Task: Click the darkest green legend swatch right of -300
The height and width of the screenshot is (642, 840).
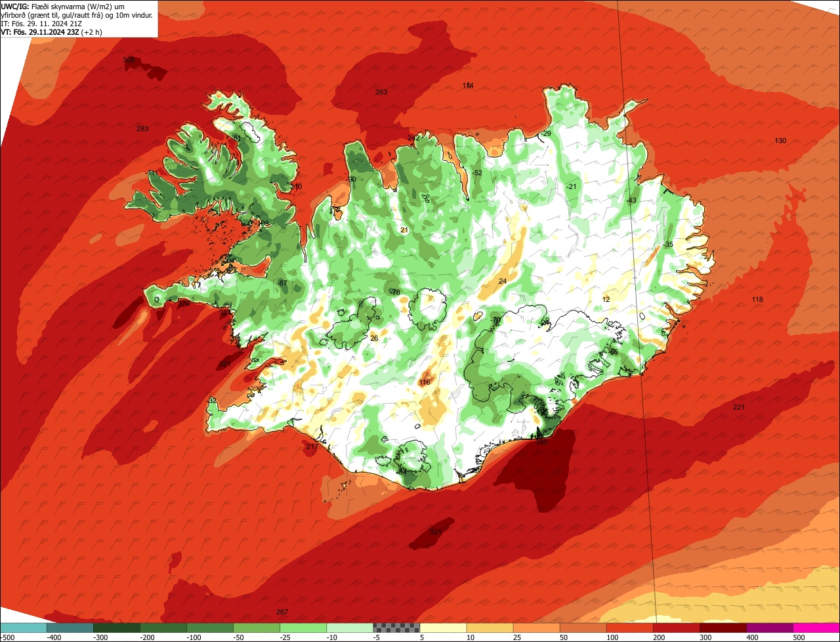Action: [x=117, y=627]
